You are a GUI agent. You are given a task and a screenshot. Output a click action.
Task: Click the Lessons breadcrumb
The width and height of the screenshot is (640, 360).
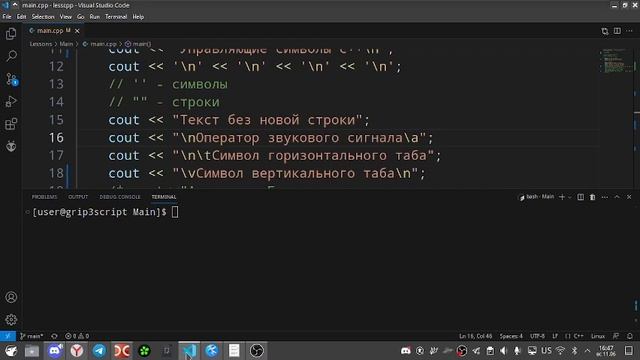41,44
